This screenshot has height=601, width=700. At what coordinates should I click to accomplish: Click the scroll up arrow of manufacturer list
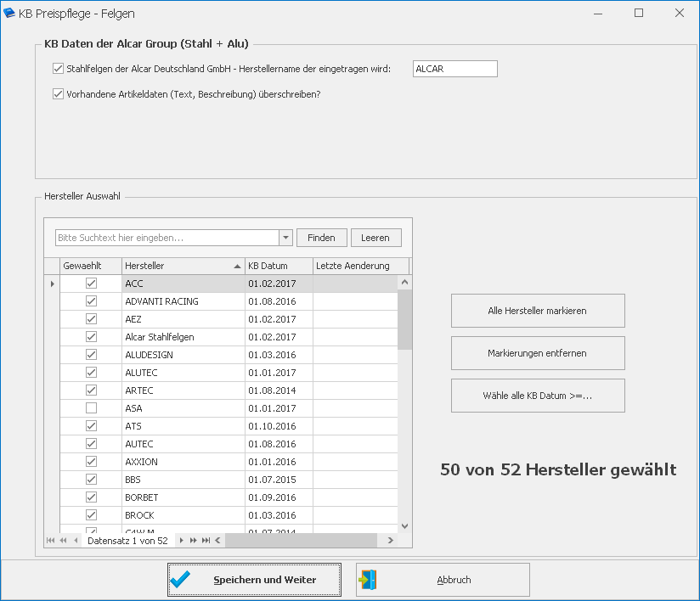[x=404, y=282]
